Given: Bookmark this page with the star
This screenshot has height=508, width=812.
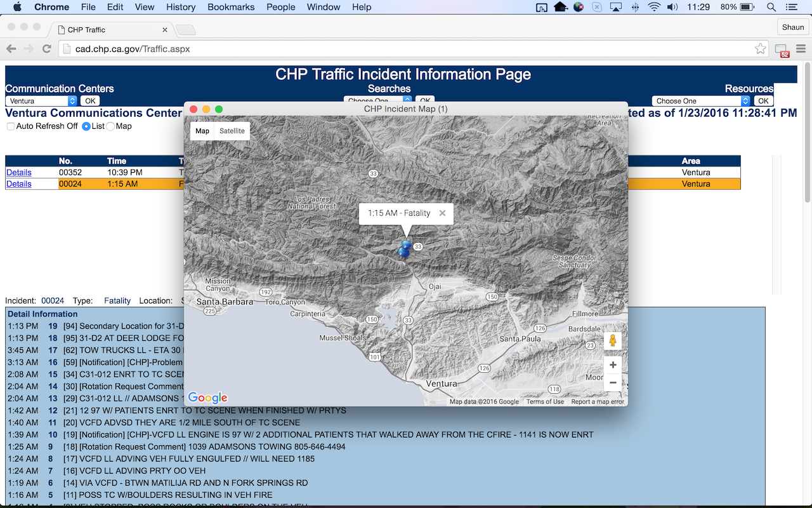Looking at the screenshot, I should 760,49.
